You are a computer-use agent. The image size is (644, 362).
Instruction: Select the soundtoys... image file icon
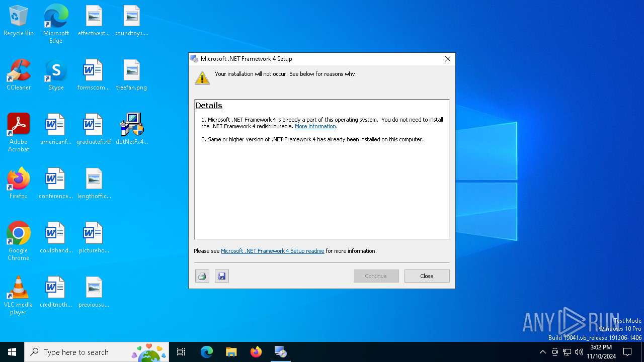[x=131, y=21]
